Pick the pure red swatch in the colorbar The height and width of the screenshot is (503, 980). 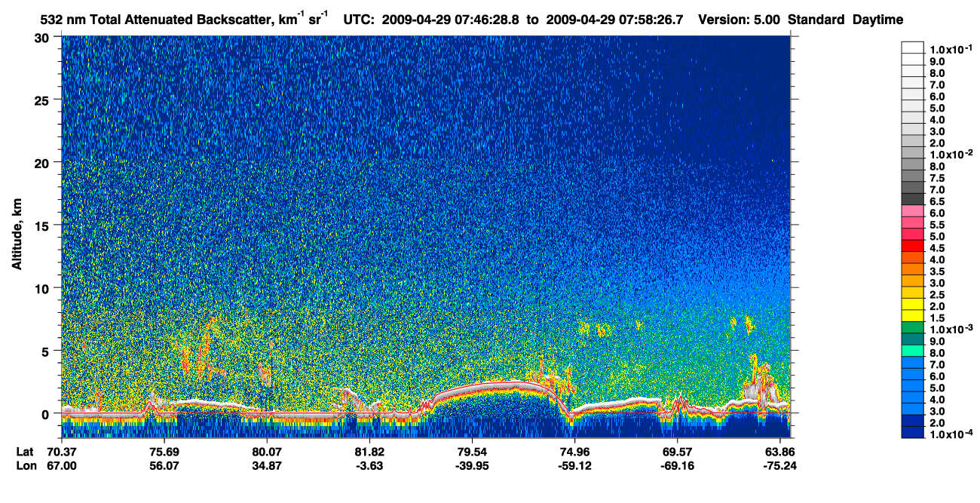[912, 246]
